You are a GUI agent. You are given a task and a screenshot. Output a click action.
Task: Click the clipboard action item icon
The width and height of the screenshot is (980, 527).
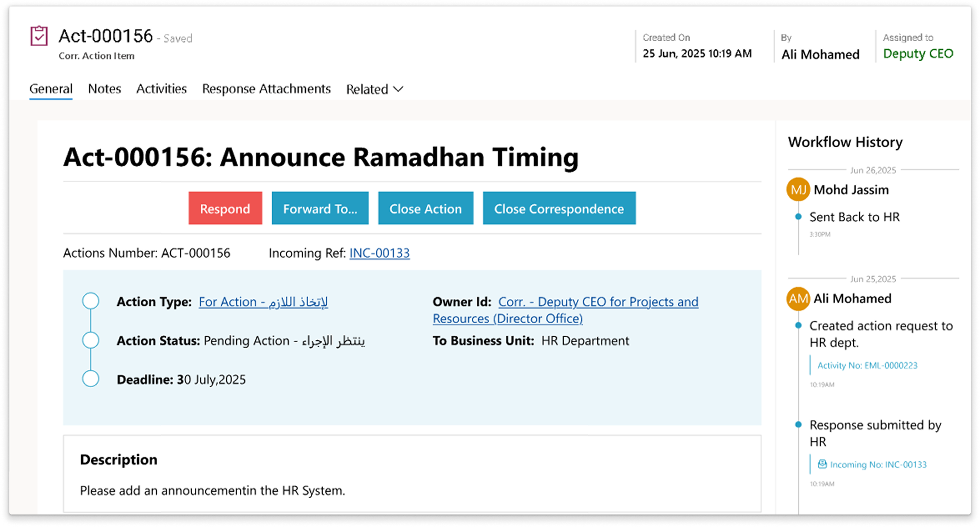pyautogui.click(x=39, y=36)
